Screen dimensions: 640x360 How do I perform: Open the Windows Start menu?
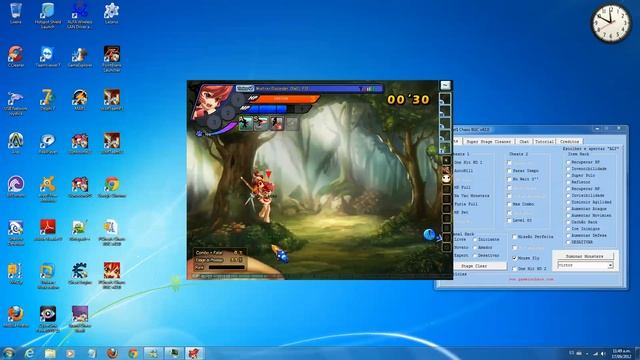8,353
